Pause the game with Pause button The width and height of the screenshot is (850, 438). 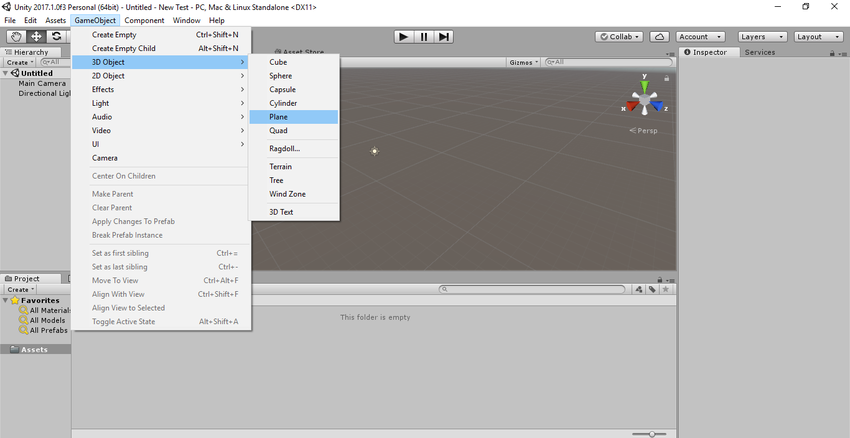[x=424, y=37]
